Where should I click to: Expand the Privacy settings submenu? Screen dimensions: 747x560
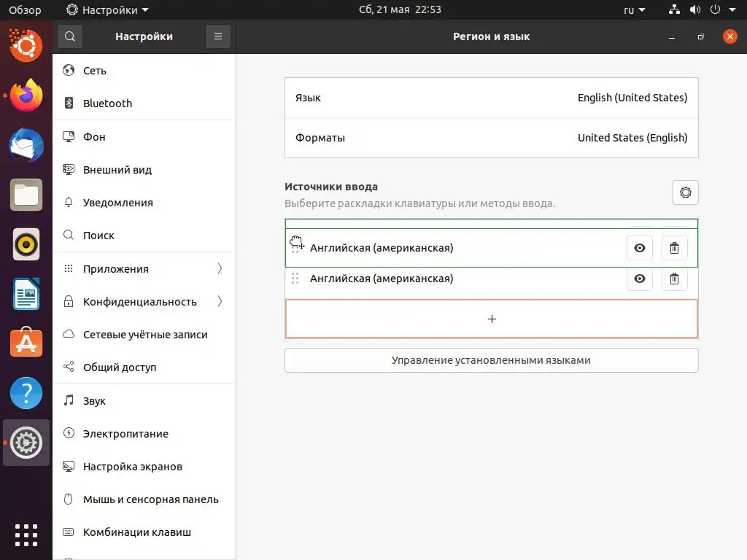click(x=220, y=301)
